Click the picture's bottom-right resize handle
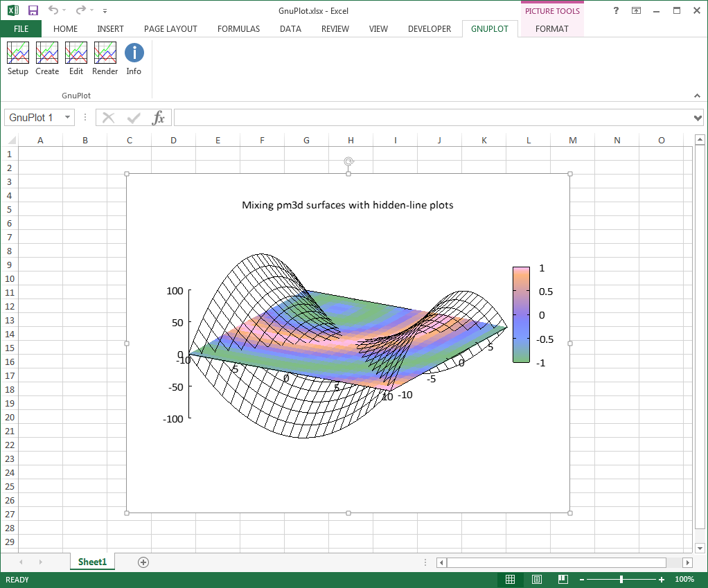The width and height of the screenshot is (708, 588). tap(570, 513)
